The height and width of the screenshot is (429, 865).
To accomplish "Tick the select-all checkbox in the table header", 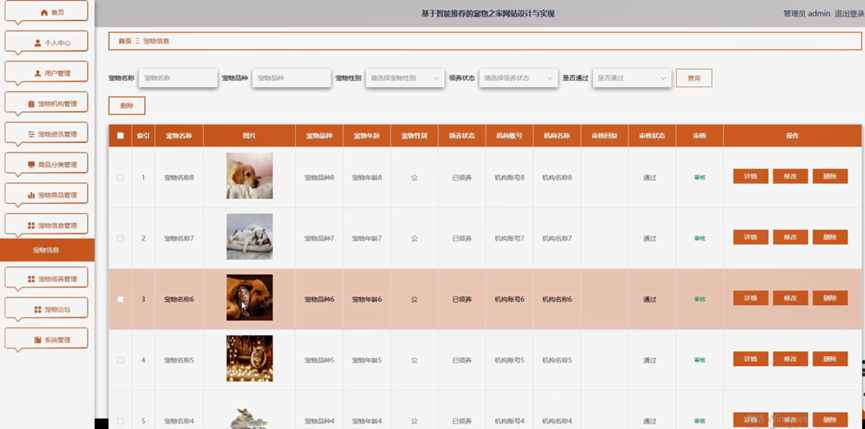I will click(x=120, y=136).
